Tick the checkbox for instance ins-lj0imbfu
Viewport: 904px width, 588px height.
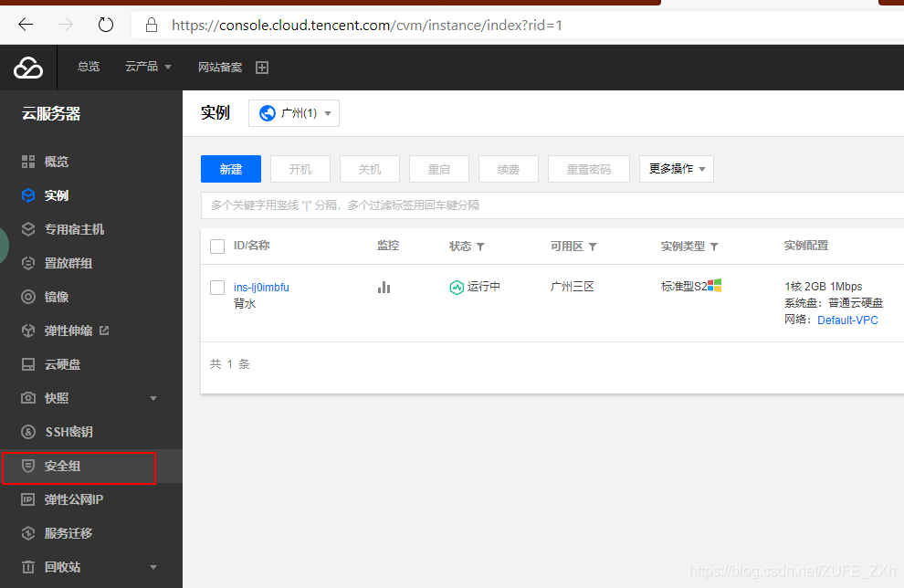[217, 287]
